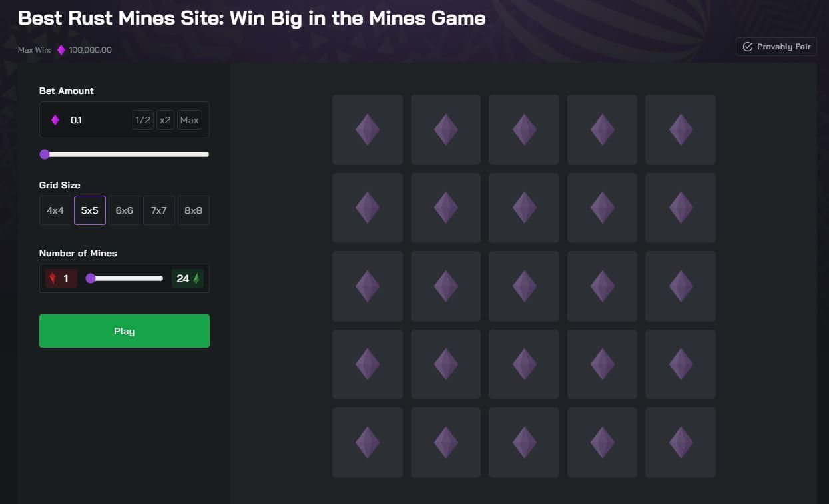The height and width of the screenshot is (504, 829).
Task: Open the Provably Fair info
Action: [776, 47]
